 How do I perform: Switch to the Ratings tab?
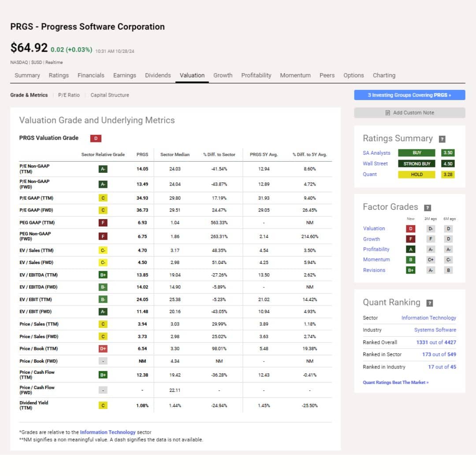(59, 75)
